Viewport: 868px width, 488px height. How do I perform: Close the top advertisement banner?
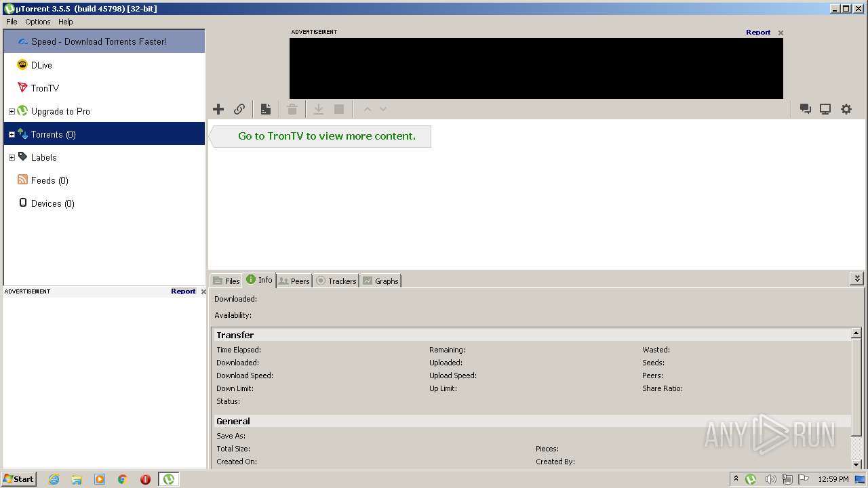click(x=781, y=33)
